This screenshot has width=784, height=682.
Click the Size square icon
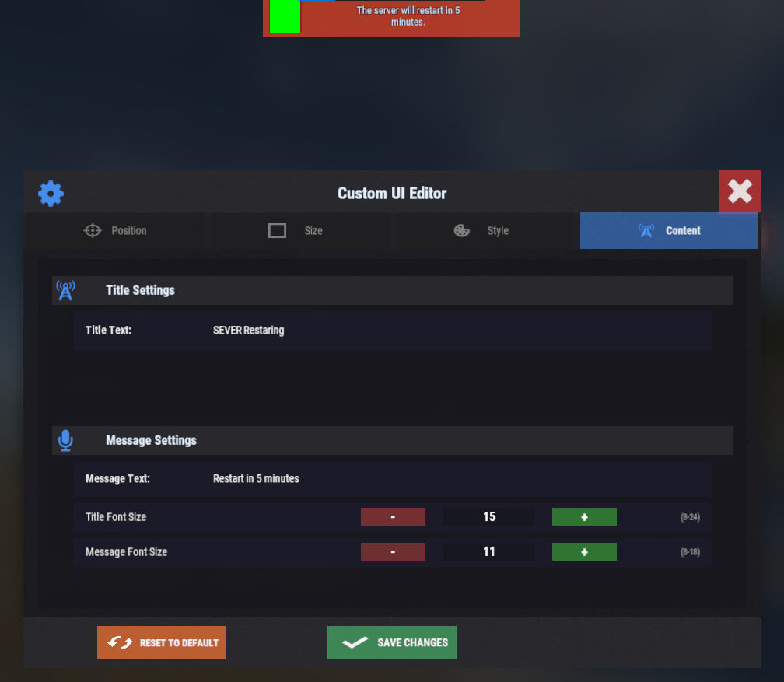[277, 230]
